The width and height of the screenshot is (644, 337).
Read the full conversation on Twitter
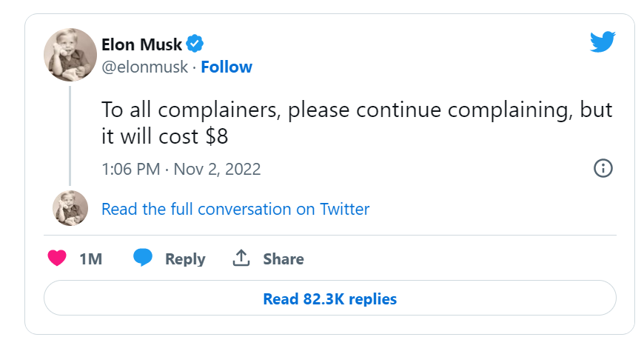coord(235,209)
